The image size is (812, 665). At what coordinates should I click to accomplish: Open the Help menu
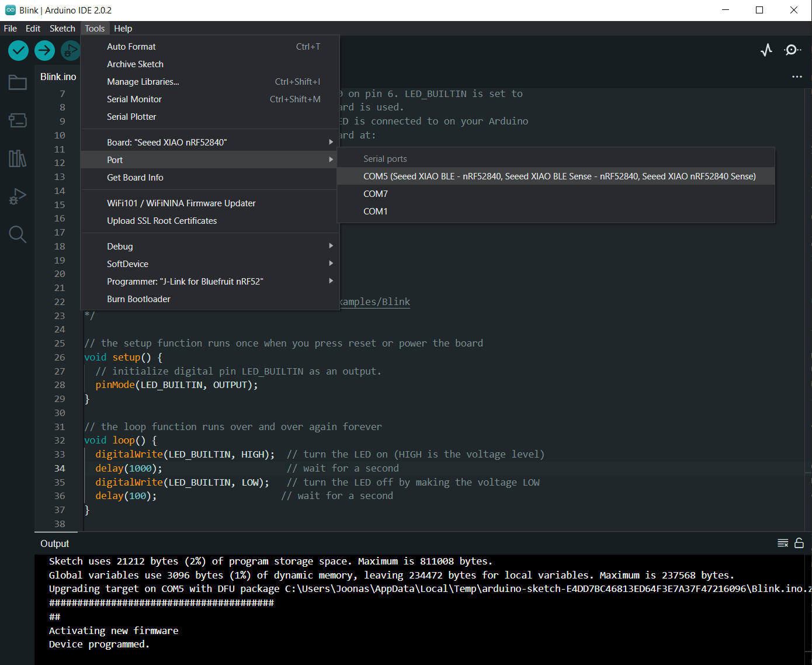(x=123, y=29)
